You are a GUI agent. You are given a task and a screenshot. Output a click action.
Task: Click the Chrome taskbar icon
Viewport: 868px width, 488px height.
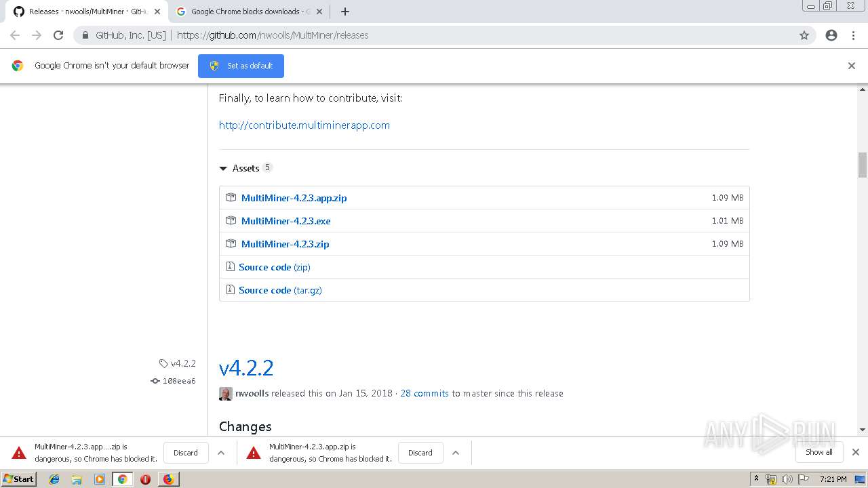click(x=123, y=479)
